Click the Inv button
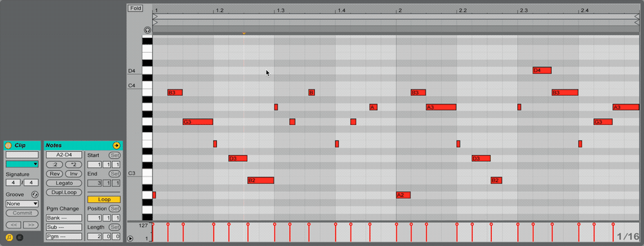 (x=73, y=174)
